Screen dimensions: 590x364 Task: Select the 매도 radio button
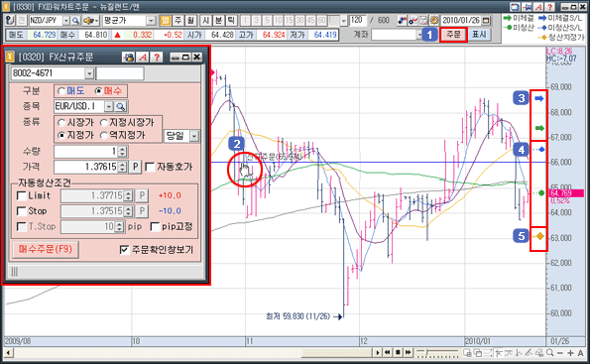point(61,91)
